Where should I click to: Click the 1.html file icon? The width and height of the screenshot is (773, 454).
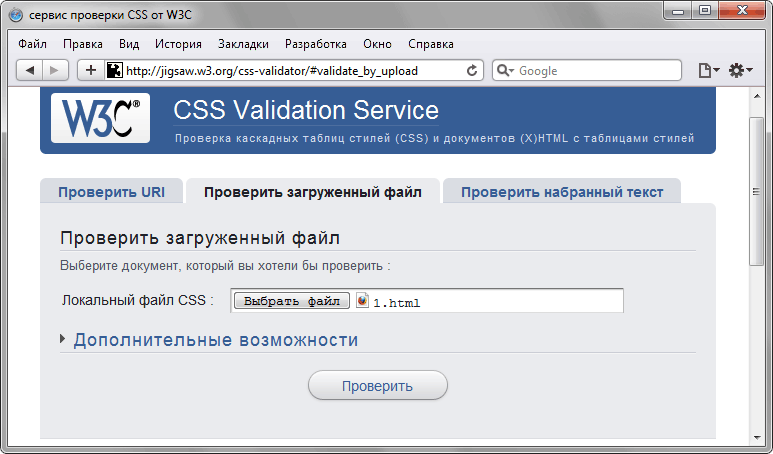[362, 300]
